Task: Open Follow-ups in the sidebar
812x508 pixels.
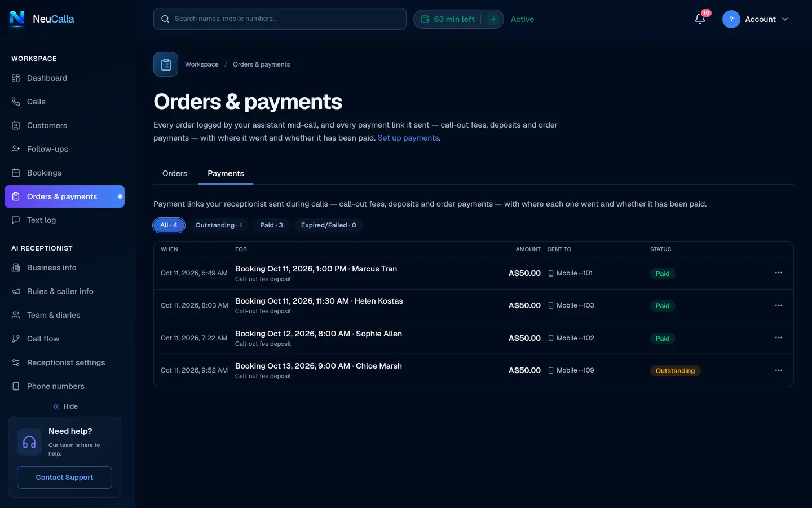Action: point(64,149)
